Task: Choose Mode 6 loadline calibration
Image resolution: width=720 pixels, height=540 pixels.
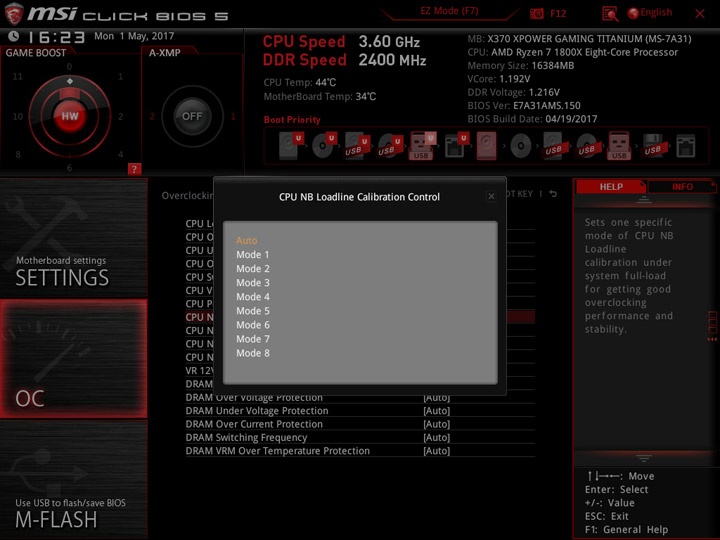Action: click(x=253, y=325)
